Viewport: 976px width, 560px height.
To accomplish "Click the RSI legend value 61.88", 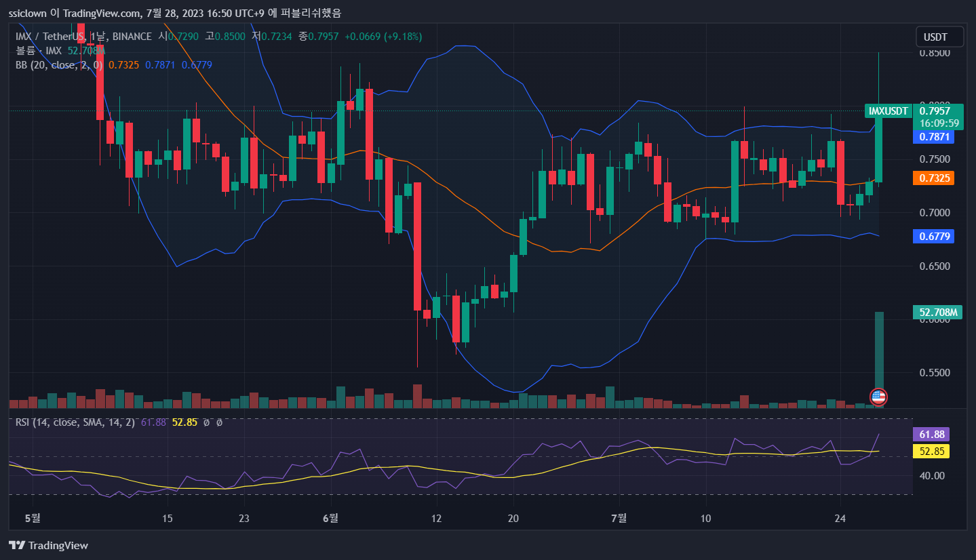I will [154, 422].
